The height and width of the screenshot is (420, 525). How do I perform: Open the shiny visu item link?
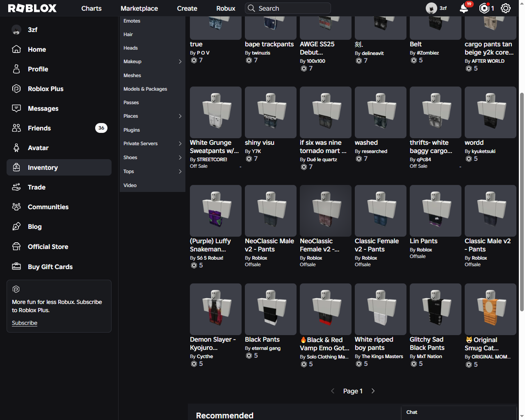point(260,143)
